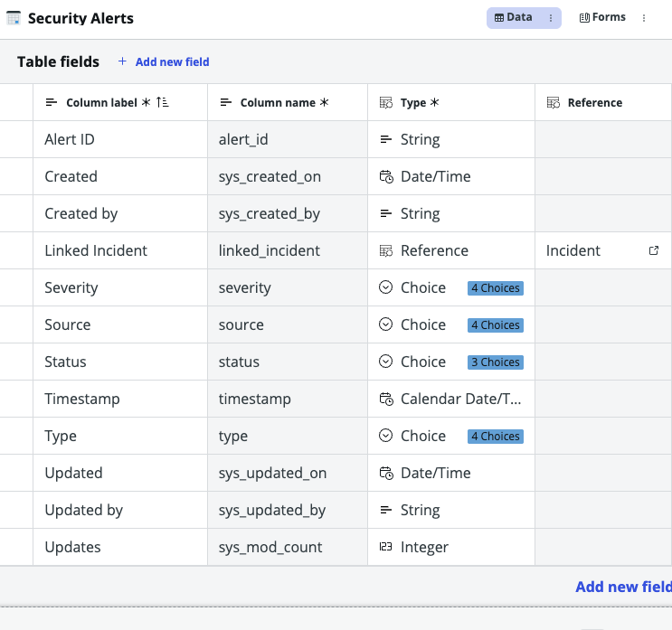
Task: Select the sys_updated_on name cell
Action: click(288, 473)
